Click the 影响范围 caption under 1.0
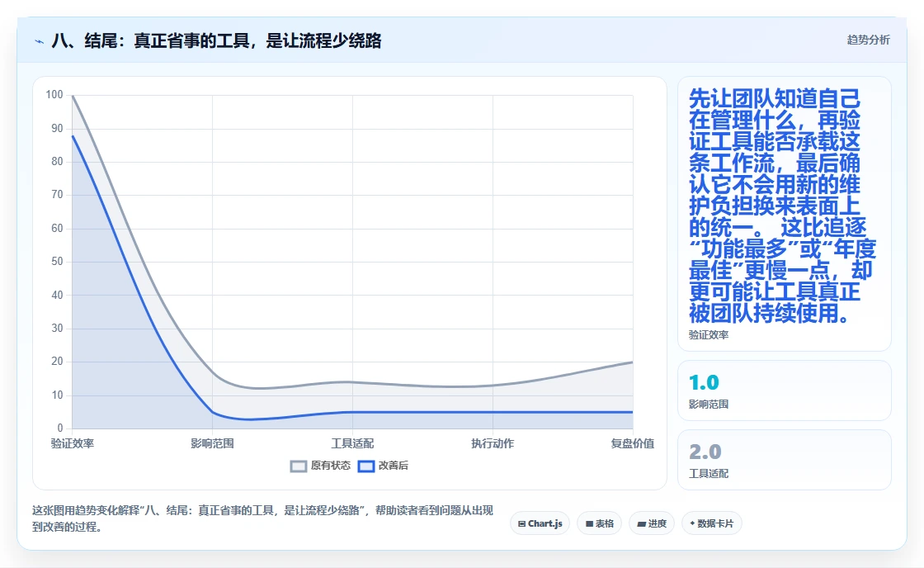Image resolution: width=924 pixels, height=568 pixels. pos(709,404)
